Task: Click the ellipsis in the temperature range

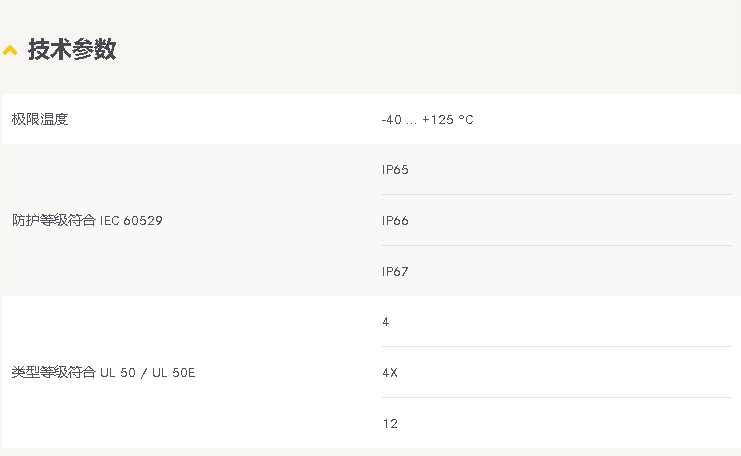Action: tap(412, 121)
